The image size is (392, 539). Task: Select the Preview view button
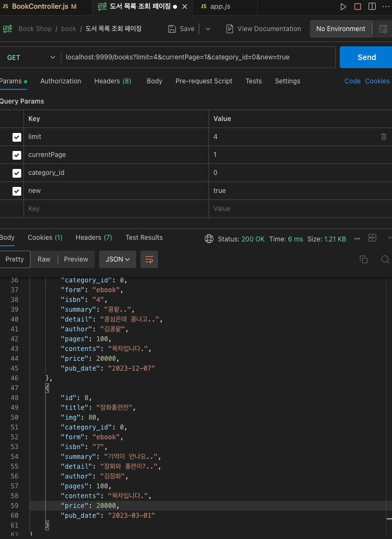pyautogui.click(x=76, y=259)
